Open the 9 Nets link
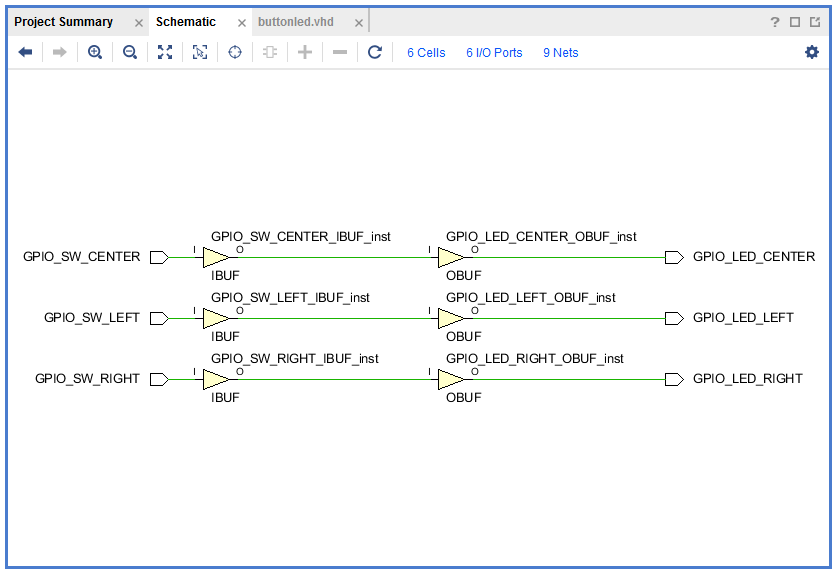 click(x=561, y=52)
